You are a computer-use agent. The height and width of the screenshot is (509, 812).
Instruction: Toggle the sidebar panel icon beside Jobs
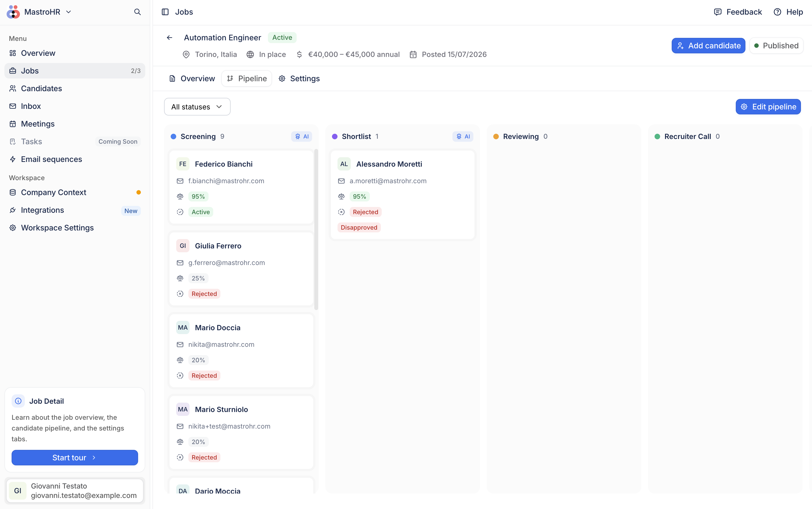[x=165, y=12]
